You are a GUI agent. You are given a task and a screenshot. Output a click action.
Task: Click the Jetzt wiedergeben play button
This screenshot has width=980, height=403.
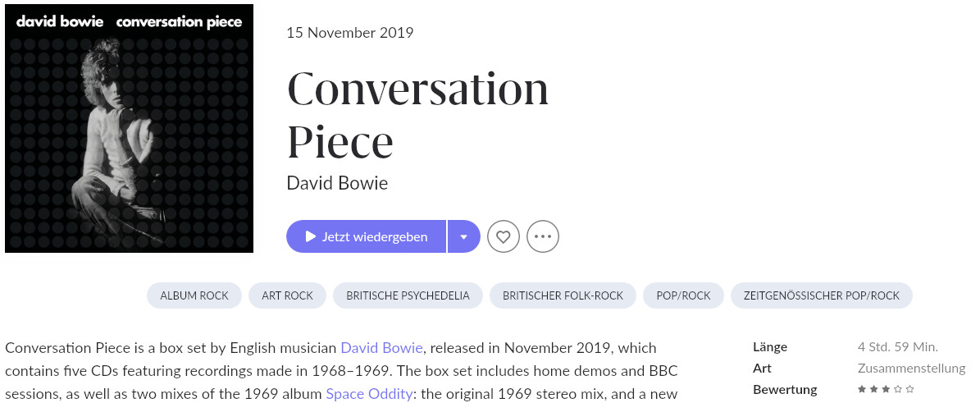367,236
